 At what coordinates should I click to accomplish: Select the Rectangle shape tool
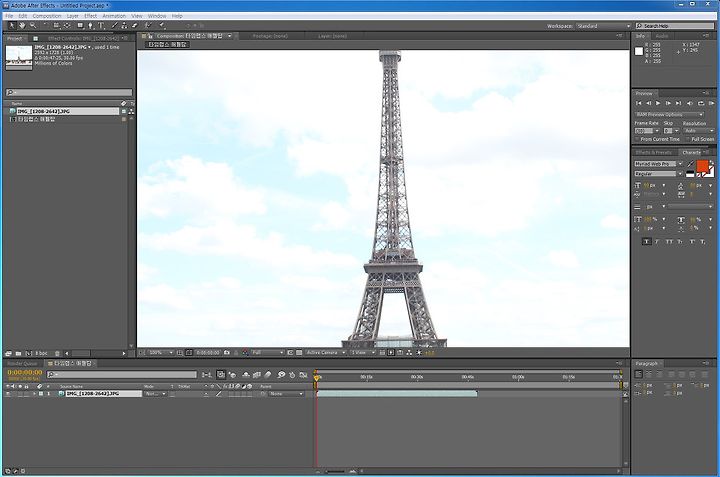80,26
